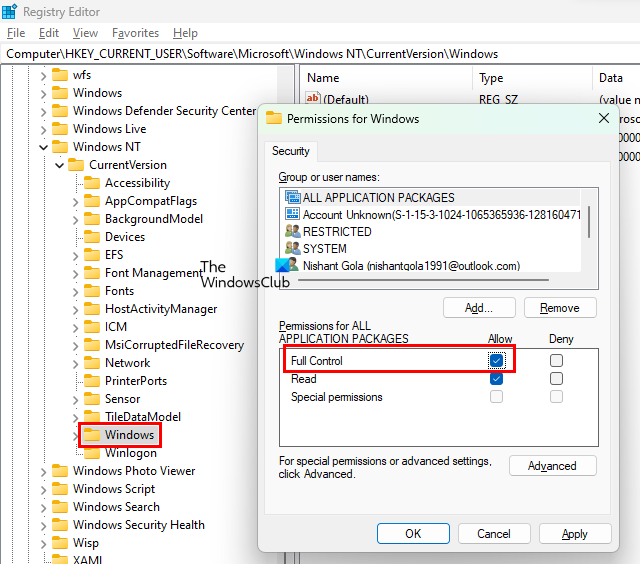This screenshot has height=564, width=640.
Task: Close the Permissions for Windows dialog
Action: (604, 118)
